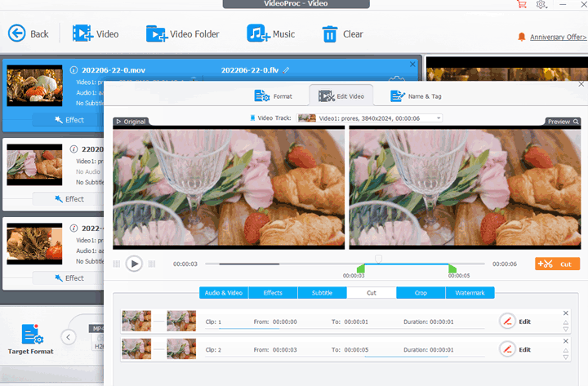Open the Target Format icon
This screenshot has width=588, height=386.
click(31, 334)
